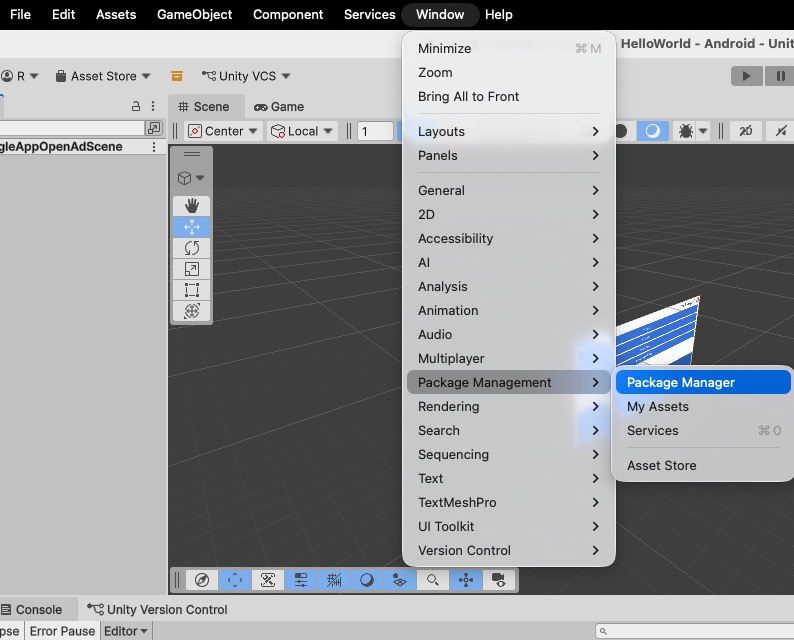Image resolution: width=794 pixels, height=640 pixels.
Task: Open the Center pivot mode dropdown
Action: tap(223, 131)
